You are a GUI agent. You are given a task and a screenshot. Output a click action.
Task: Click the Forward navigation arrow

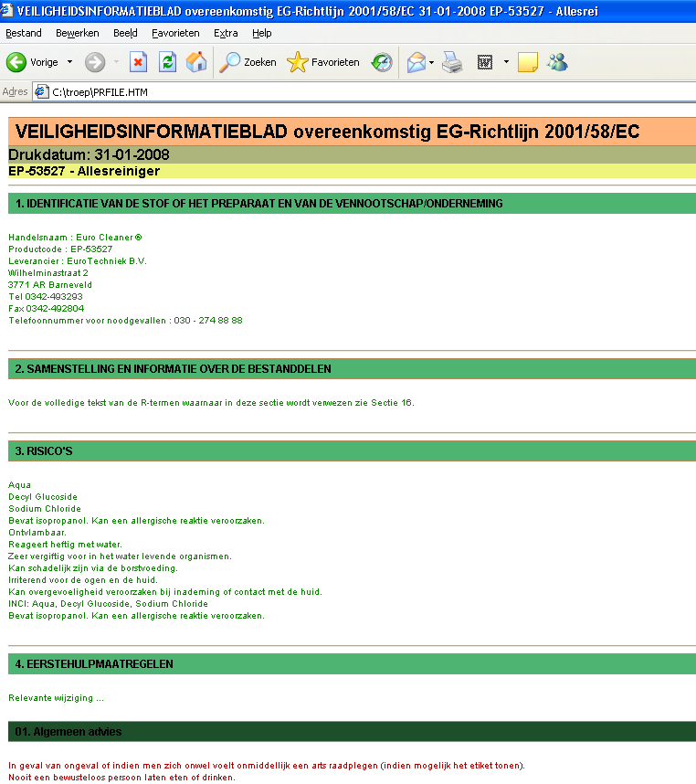pyautogui.click(x=95, y=62)
